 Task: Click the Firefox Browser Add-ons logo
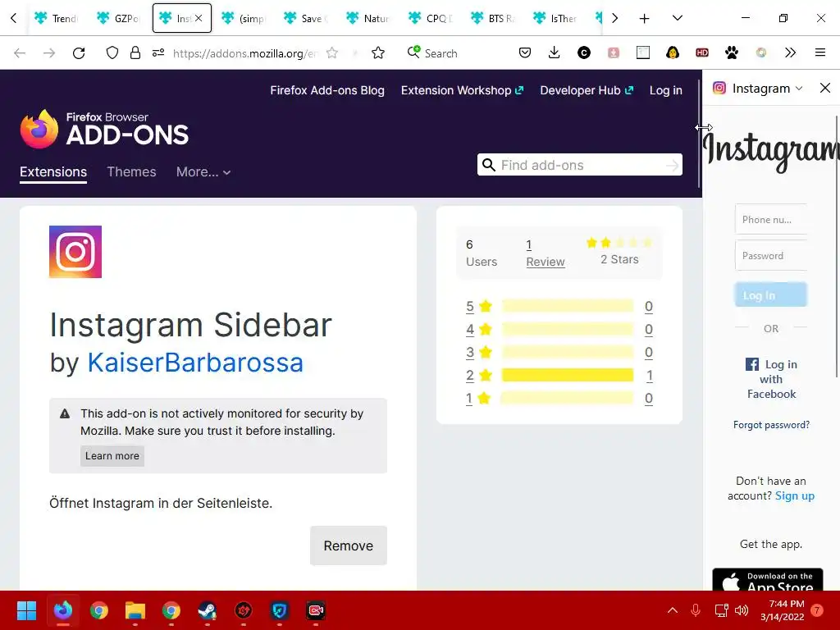pos(104,129)
